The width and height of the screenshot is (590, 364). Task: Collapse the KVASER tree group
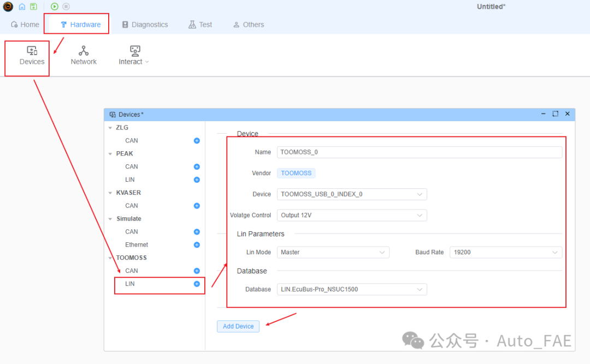[x=110, y=193]
